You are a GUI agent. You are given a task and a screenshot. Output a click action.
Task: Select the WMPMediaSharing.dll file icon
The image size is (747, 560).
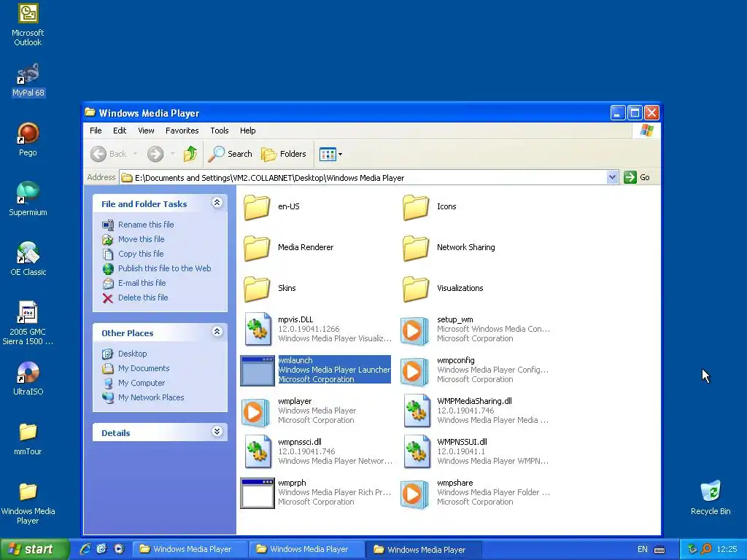(417, 411)
